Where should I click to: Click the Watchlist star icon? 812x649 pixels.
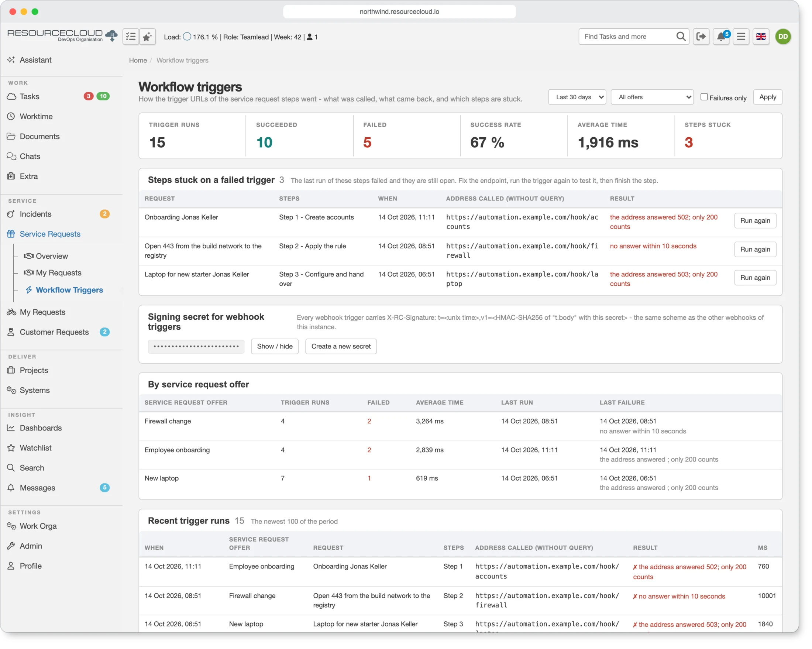[11, 448]
